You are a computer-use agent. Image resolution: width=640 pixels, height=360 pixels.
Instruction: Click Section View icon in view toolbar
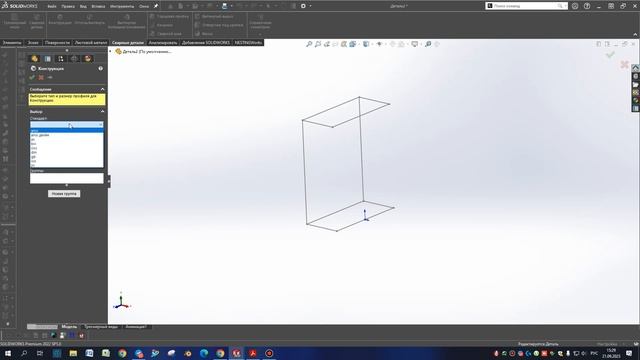pos(344,44)
